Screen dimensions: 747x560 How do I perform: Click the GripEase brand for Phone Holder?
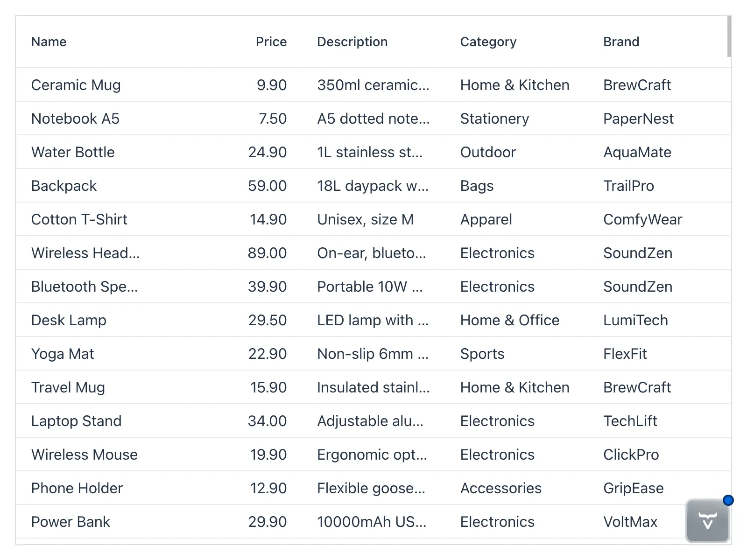pos(633,488)
